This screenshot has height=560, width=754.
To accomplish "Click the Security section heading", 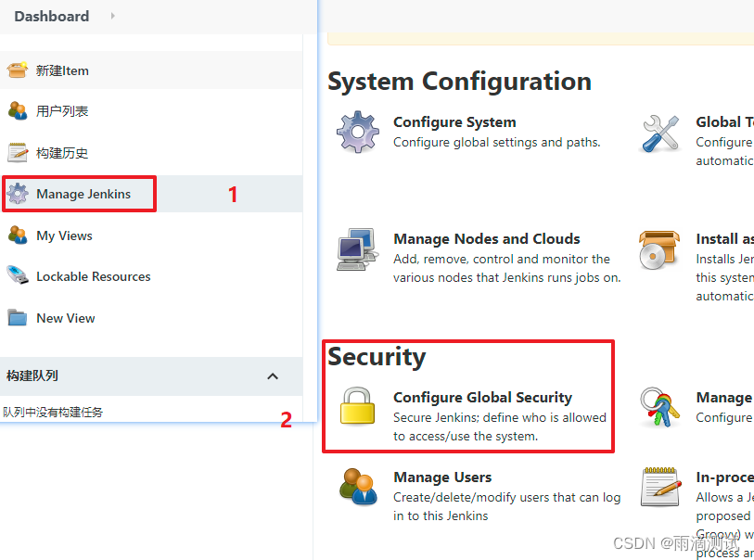I will click(377, 357).
